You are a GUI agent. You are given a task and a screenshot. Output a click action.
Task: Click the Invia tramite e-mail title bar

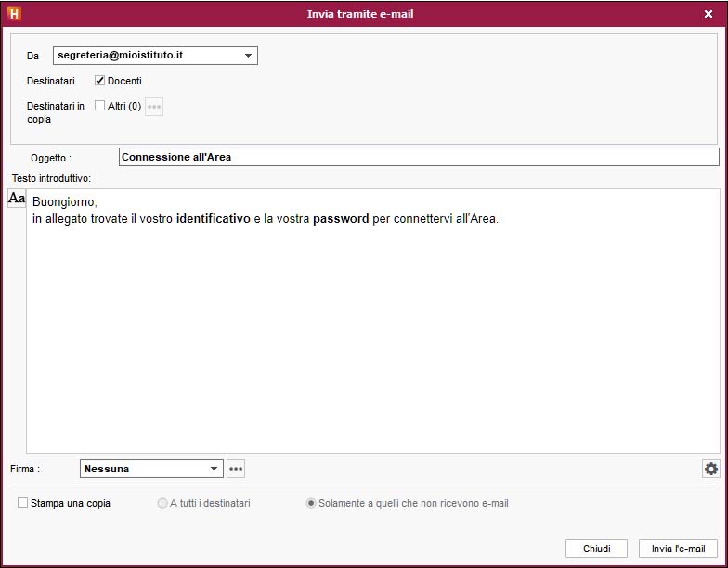[x=360, y=14]
